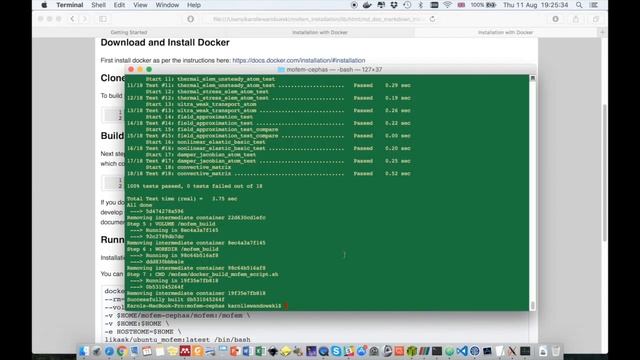Open Google Chrome from the Dock

[x=122, y=351]
